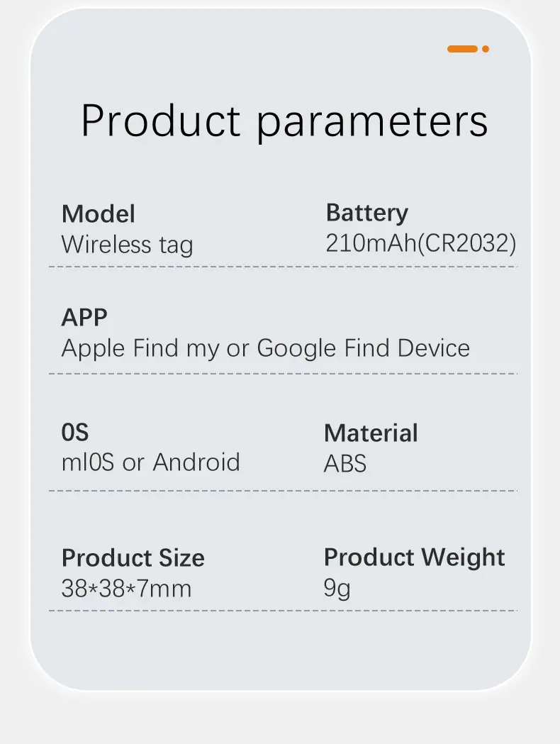This screenshot has height=744, width=560.
Task: Click the mIOS or Android value
Action: click(151, 462)
